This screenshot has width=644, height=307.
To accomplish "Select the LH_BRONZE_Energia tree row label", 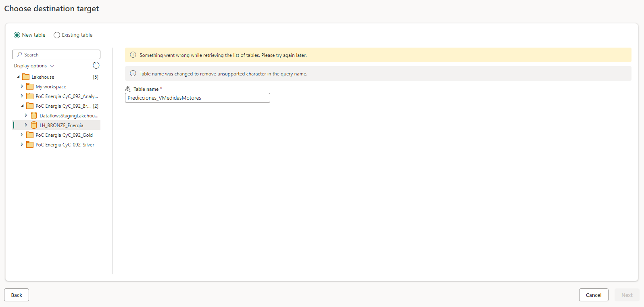I will point(61,125).
